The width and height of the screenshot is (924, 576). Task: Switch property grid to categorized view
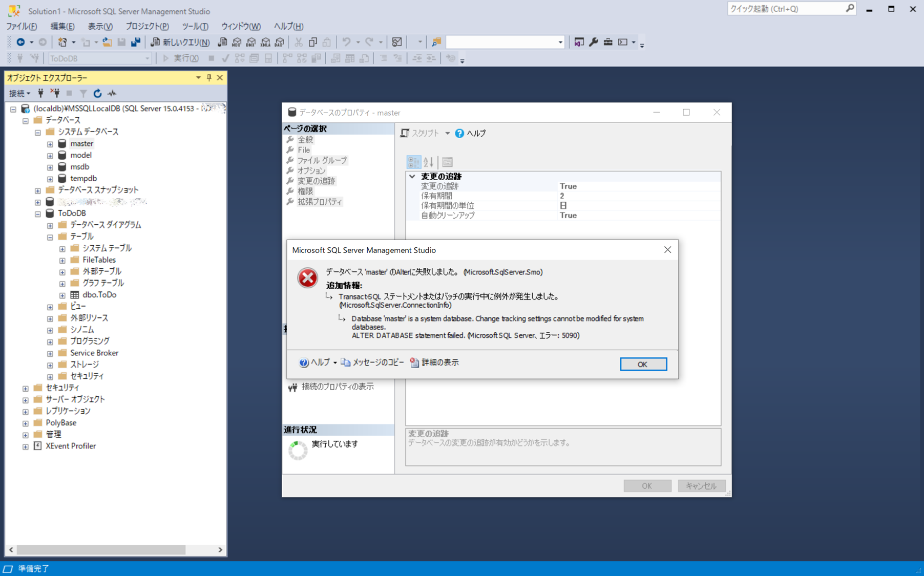[413, 162]
